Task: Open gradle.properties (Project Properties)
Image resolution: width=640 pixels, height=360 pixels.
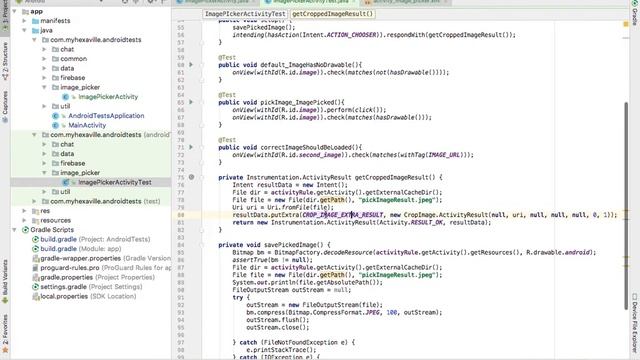Action: click(98, 277)
